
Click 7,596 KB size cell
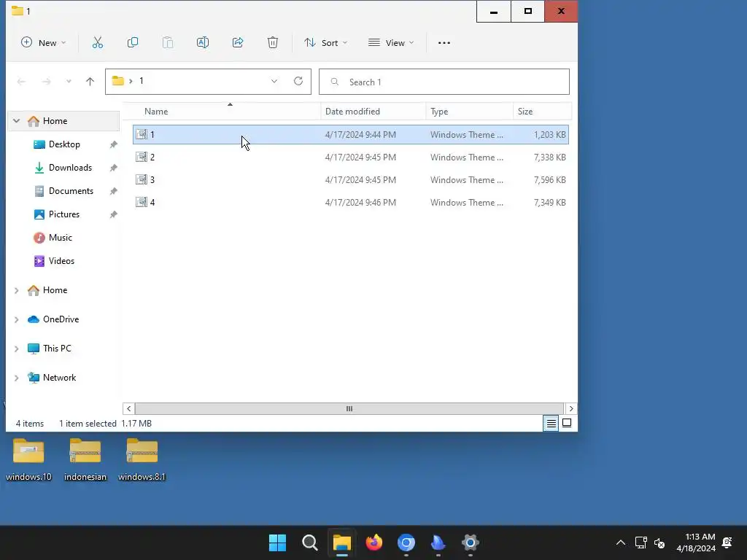550,180
